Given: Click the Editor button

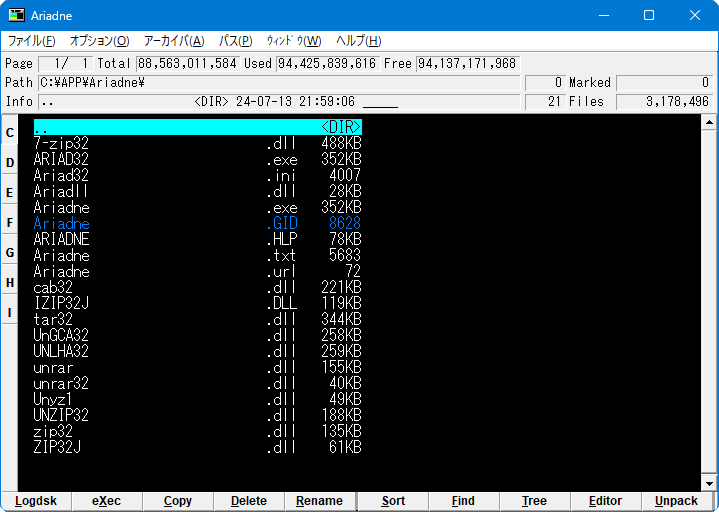Looking at the screenshot, I should pyautogui.click(x=606, y=501).
